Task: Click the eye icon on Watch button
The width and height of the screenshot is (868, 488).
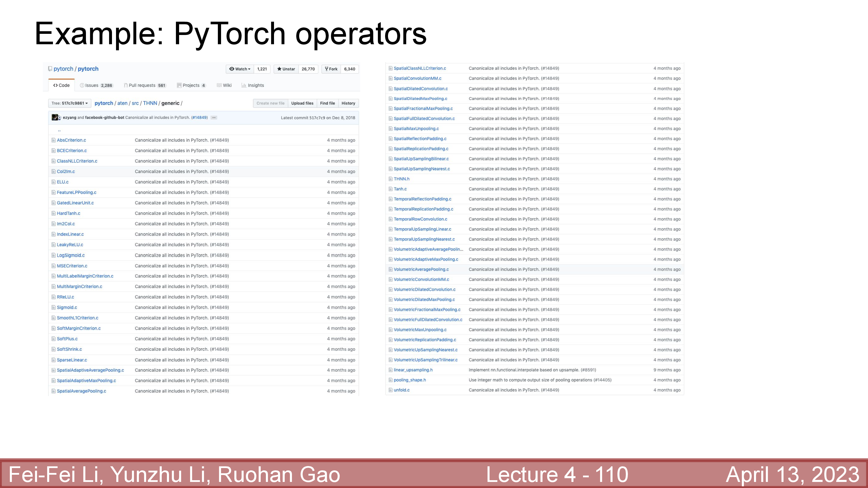Action: [x=231, y=69]
